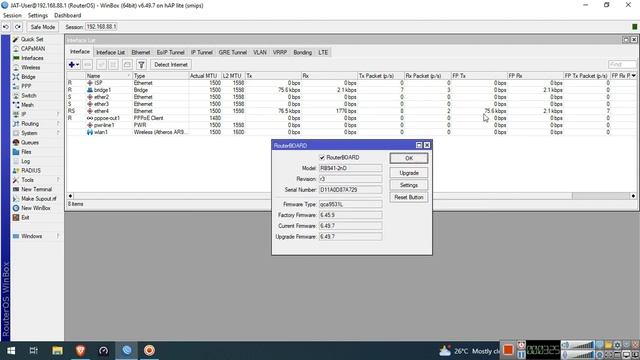The width and height of the screenshot is (640, 360).
Task: Click the redo arrow in toolbar
Action: point(18,27)
